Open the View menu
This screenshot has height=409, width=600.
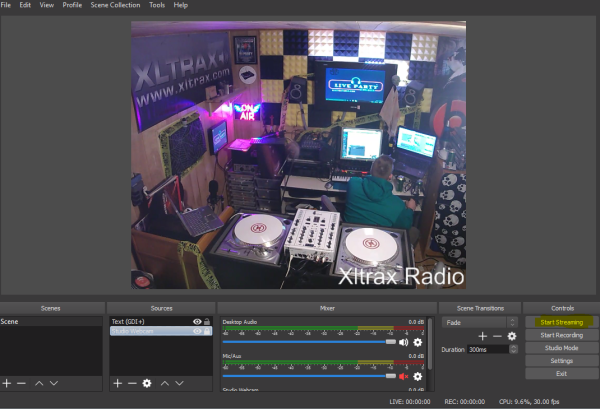coord(47,5)
